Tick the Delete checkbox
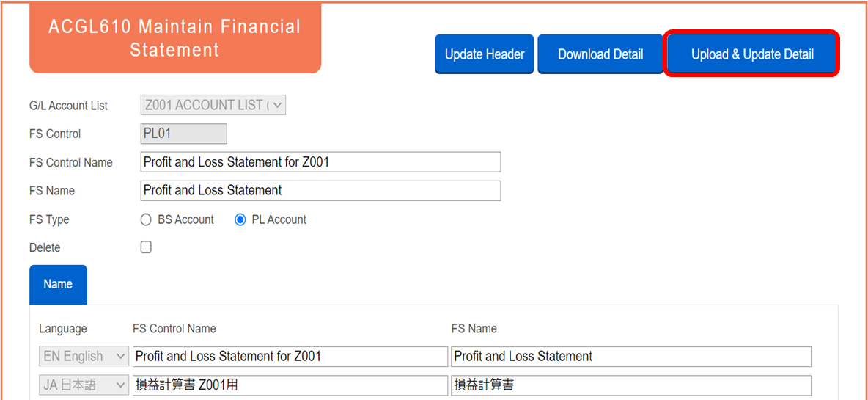The height and width of the screenshot is (400, 868). (146, 247)
